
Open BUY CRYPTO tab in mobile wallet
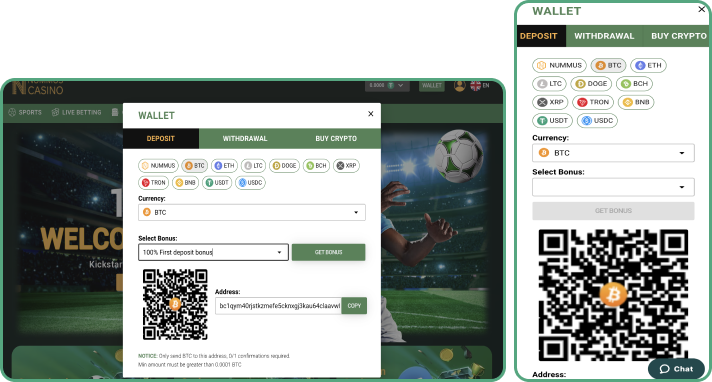click(x=677, y=36)
